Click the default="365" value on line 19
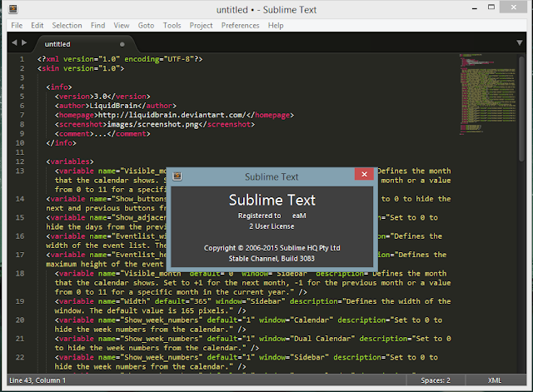The width and height of the screenshot is (533, 392). click(x=183, y=301)
